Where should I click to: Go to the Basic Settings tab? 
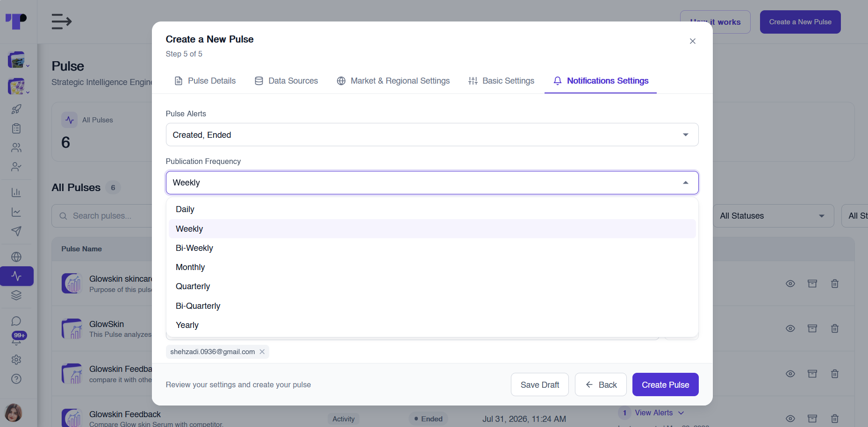point(502,81)
